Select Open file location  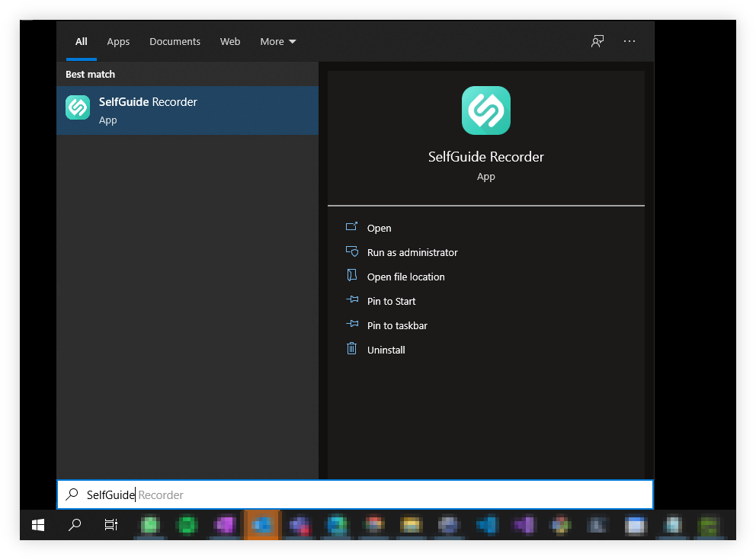pyautogui.click(x=406, y=277)
